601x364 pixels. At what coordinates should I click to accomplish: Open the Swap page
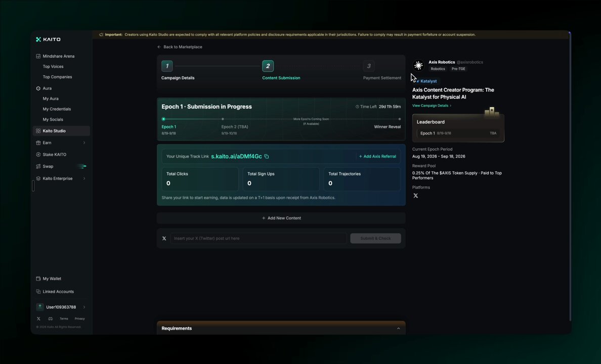(48, 166)
